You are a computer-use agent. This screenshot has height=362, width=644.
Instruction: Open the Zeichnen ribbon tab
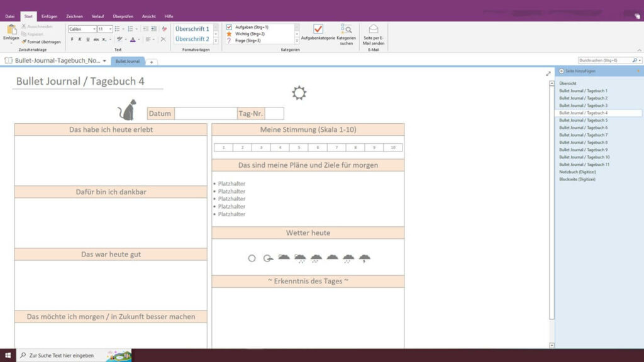click(x=74, y=16)
